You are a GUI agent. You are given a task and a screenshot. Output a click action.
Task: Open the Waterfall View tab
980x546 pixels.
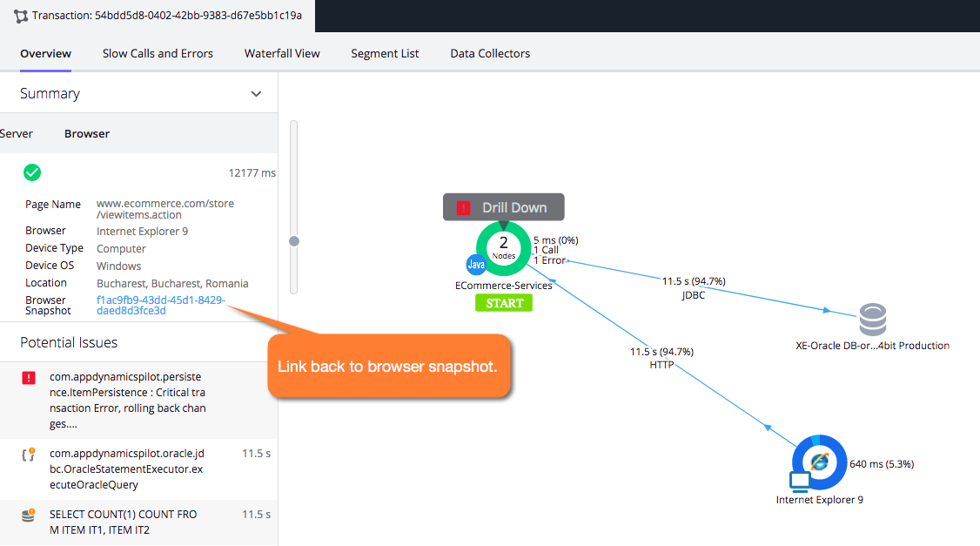(x=282, y=54)
